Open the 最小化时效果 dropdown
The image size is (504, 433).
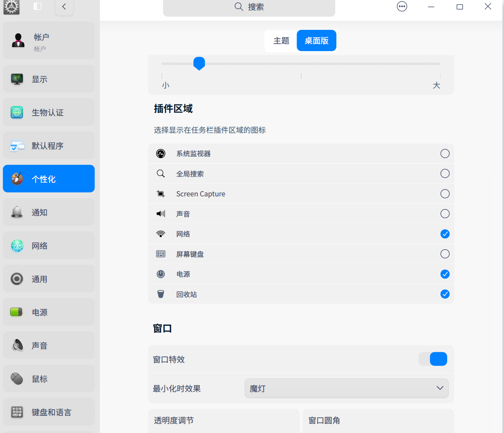(x=346, y=388)
